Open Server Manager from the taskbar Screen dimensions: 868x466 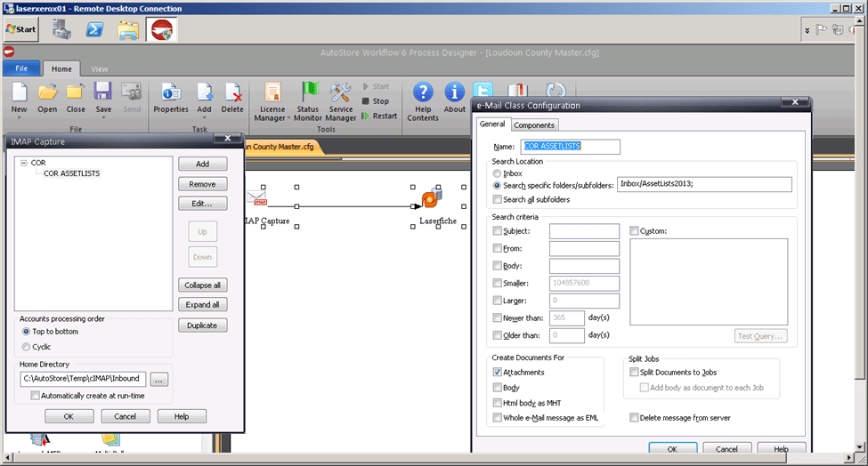coord(61,29)
